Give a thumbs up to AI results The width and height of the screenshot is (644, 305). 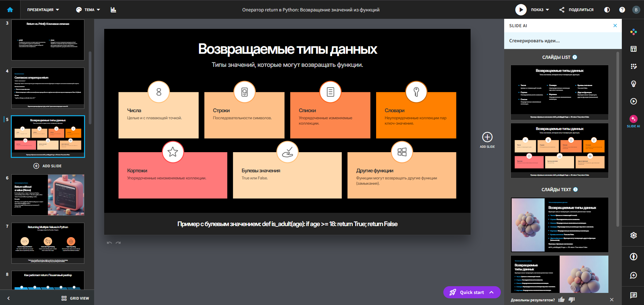pyautogui.click(x=562, y=299)
